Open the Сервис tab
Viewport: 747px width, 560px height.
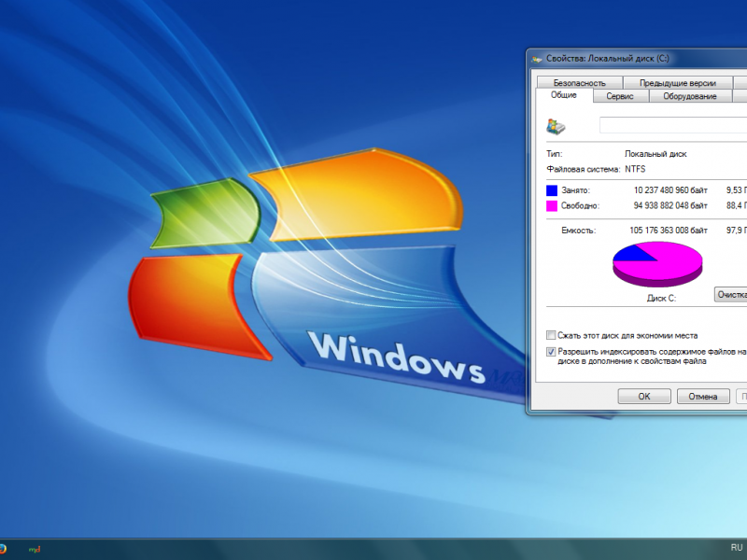pyautogui.click(x=620, y=96)
